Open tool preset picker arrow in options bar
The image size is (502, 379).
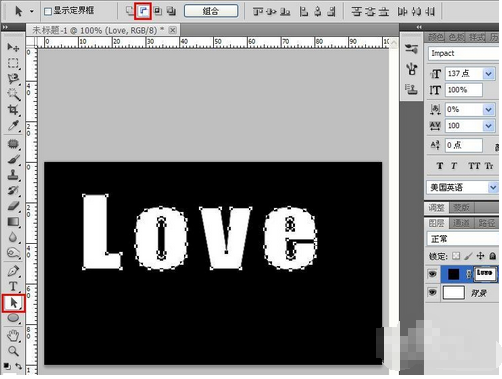32,11
